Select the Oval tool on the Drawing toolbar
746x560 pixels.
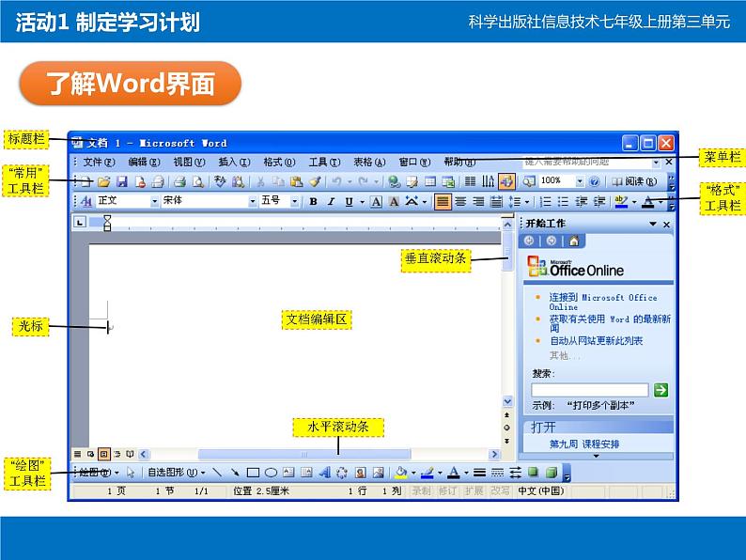(x=271, y=473)
